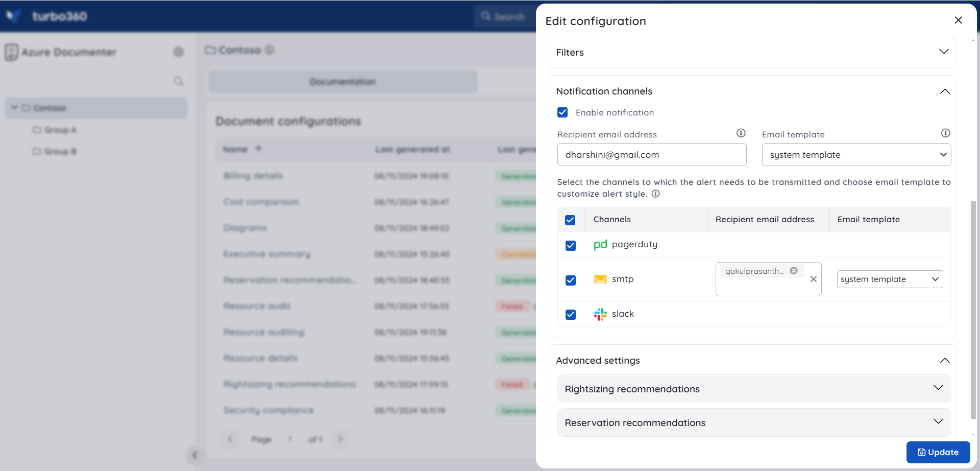Image resolution: width=980 pixels, height=471 pixels.
Task: Open the Resource details configuration
Action: (x=260, y=358)
